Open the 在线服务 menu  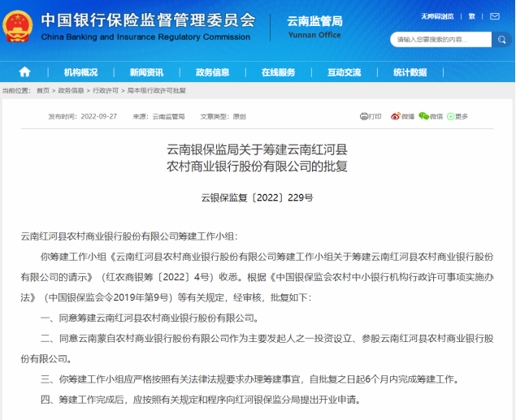(278, 72)
